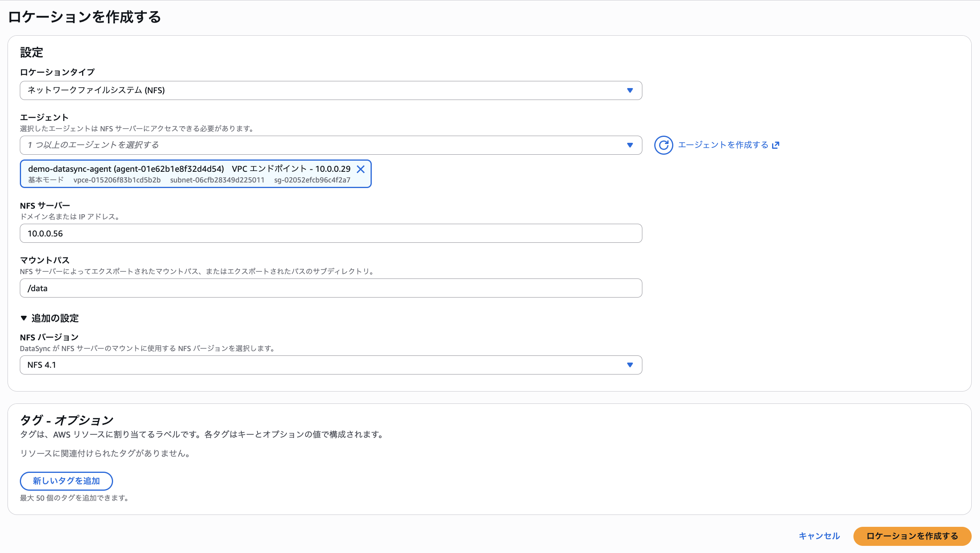Place cursor in the 10.0.0.56 text
Screen dimensions: 980x553
coord(45,233)
